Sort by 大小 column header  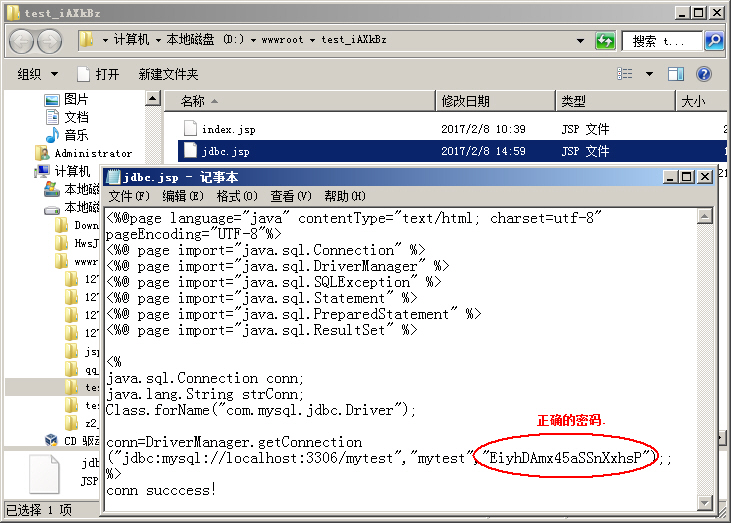click(x=702, y=101)
